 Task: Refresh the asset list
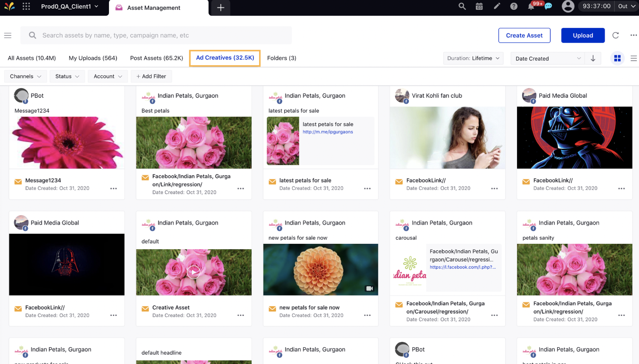coord(615,35)
